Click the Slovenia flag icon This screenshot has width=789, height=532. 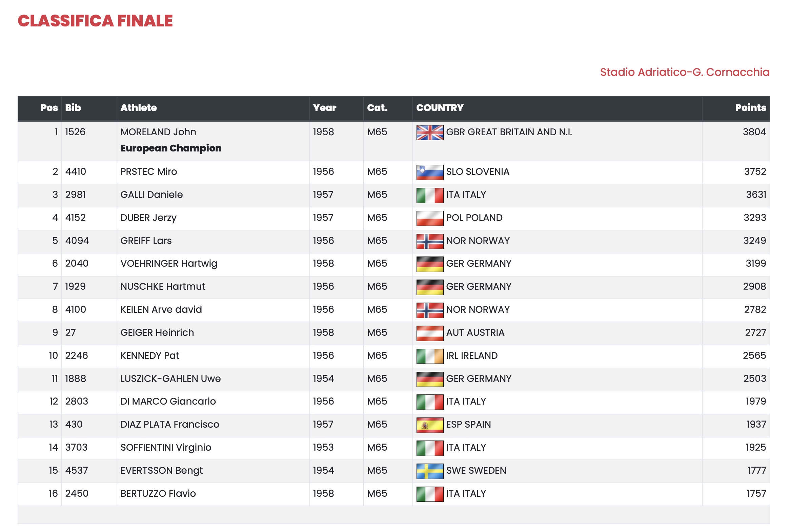point(429,172)
